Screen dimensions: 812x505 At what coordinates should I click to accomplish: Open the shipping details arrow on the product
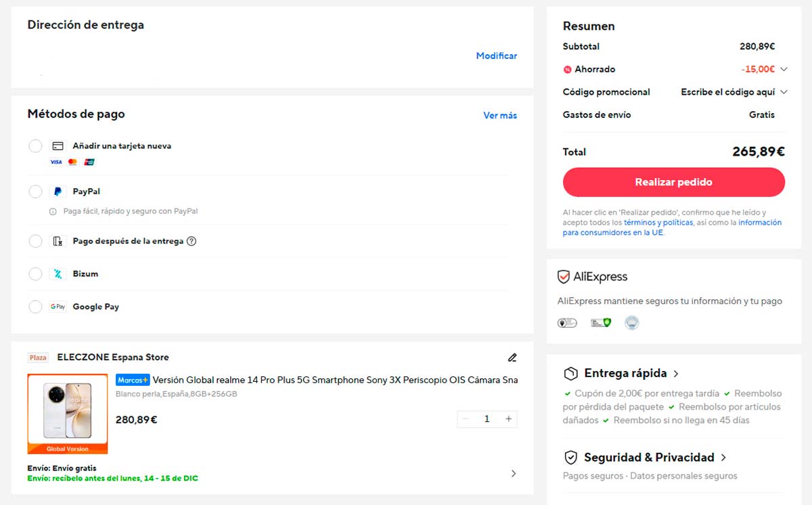pos(513,473)
